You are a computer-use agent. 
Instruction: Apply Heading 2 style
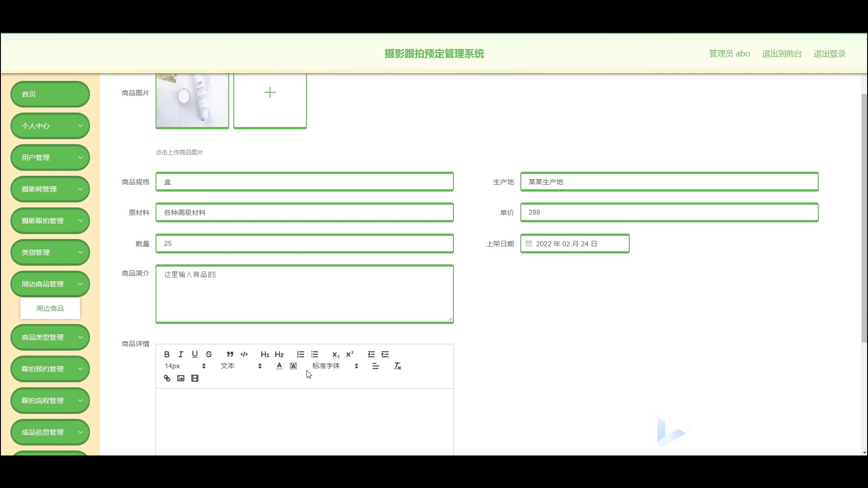click(x=279, y=354)
